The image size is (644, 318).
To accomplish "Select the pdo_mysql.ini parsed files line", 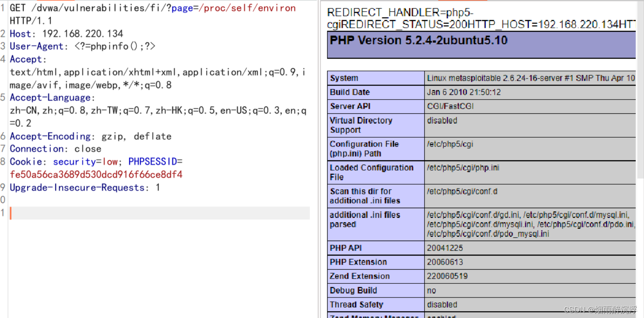I will click(487, 234).
